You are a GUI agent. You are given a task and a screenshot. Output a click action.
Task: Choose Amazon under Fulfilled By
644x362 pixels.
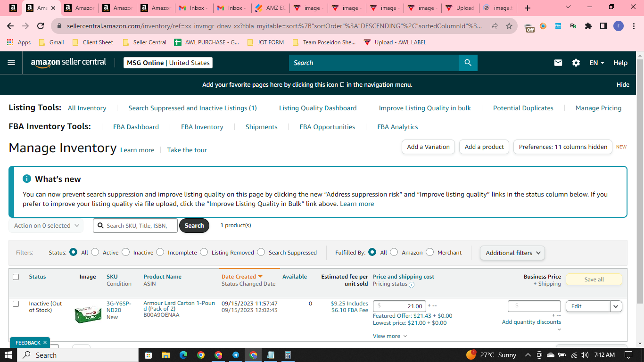394,252
